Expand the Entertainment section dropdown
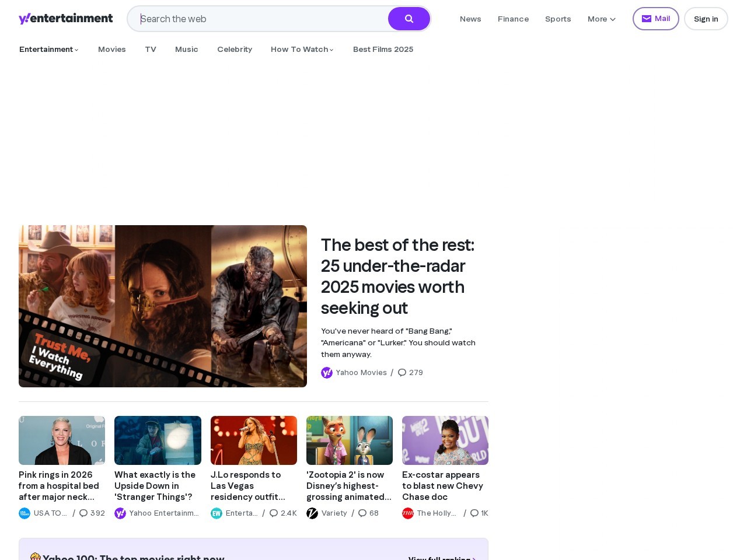Viewport: 747px width, 560px height. pyautogui.click(x=49, y=50)
